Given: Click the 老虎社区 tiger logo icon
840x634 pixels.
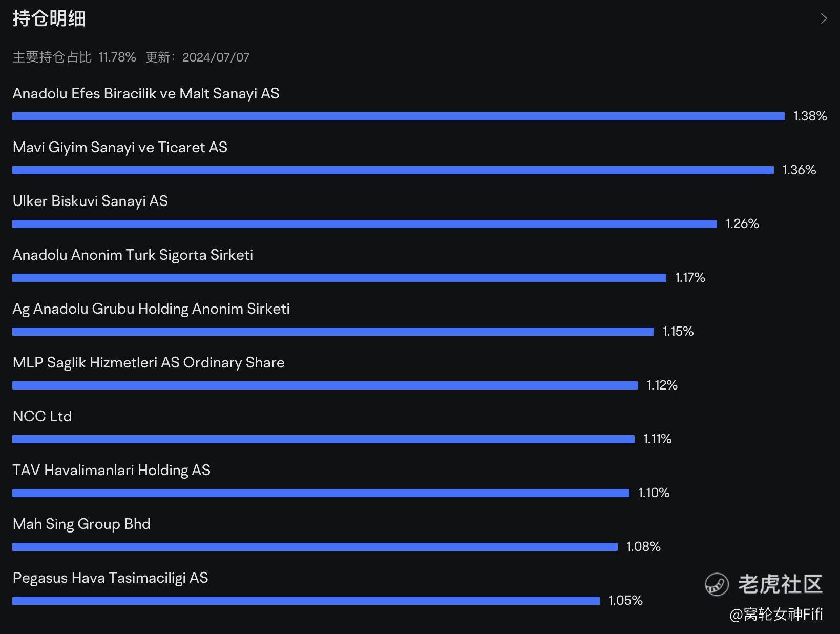Looking at the screenshot, I should [717, 584].
